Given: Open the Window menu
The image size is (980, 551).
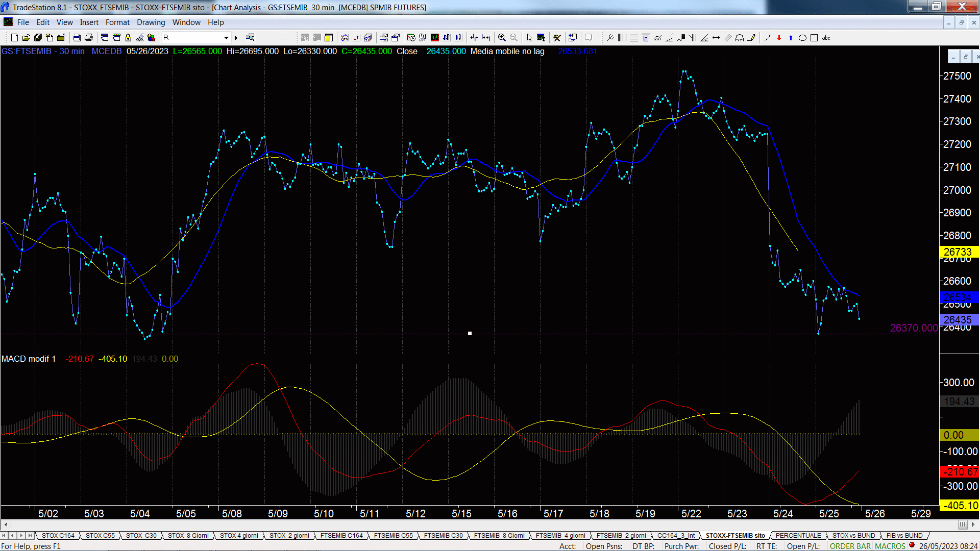Looking at the screenshot, I should tap(186, 22).
